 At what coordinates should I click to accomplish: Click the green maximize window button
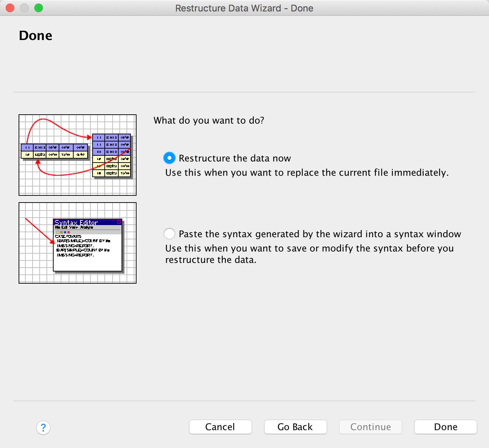(x=39, y=8)
